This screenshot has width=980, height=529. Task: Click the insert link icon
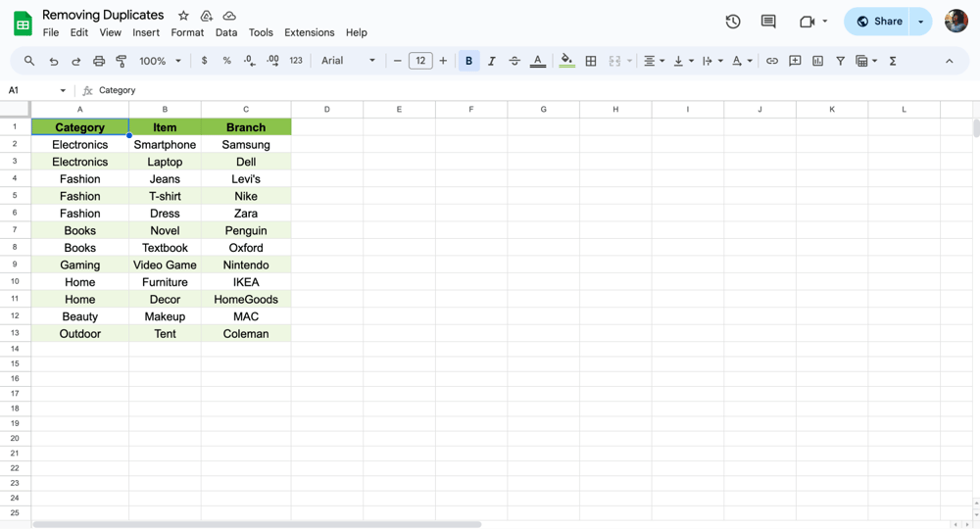[772, 61]
